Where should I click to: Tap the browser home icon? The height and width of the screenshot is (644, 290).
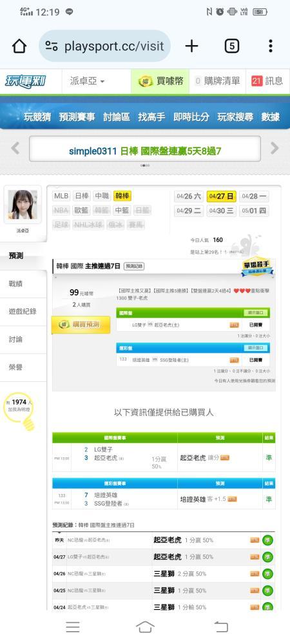click(19, 46)
